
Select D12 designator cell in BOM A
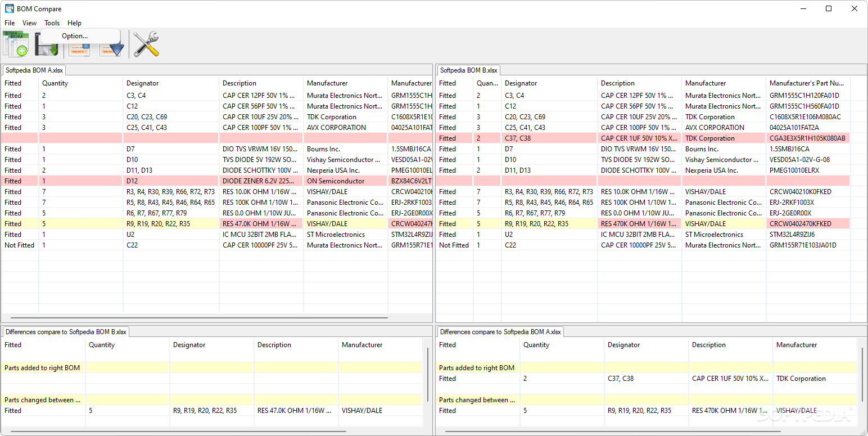point(171,181)
